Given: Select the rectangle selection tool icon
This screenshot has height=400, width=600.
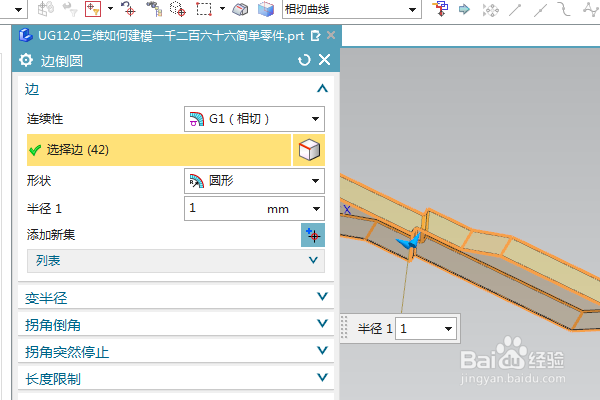Looking at the screenshot, I should 204,9.
